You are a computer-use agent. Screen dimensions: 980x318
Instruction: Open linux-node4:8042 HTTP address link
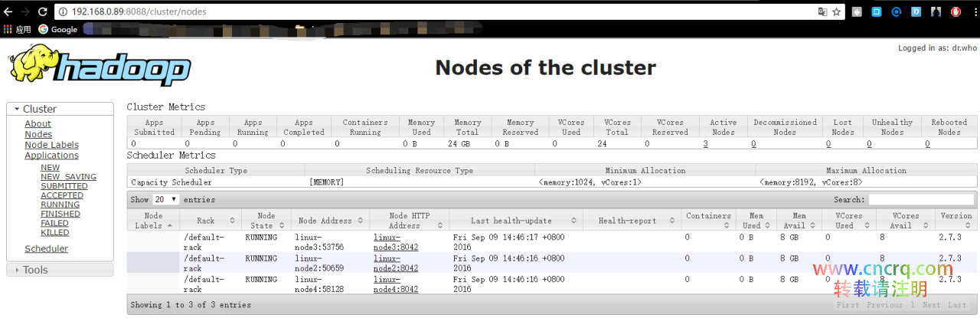click(x=396, y=284)
